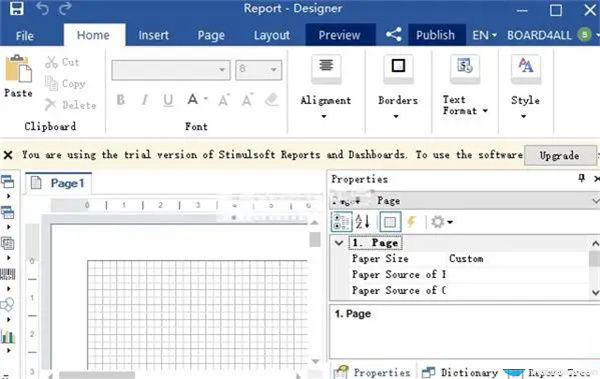Toggle Bold formatting
The height and width of the screenshot is (379, 600).
pos(121,100)
